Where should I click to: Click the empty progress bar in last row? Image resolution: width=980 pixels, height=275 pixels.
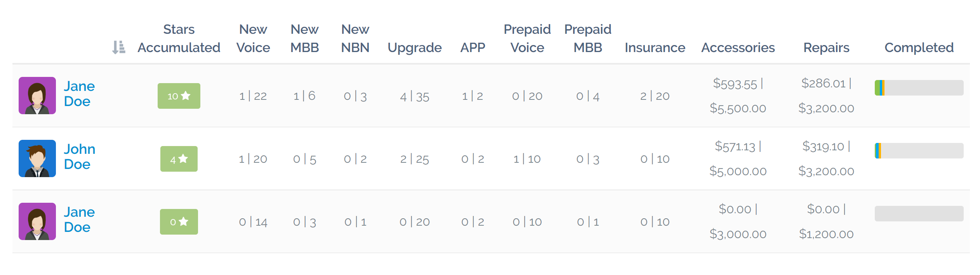(x=919, y=214)
